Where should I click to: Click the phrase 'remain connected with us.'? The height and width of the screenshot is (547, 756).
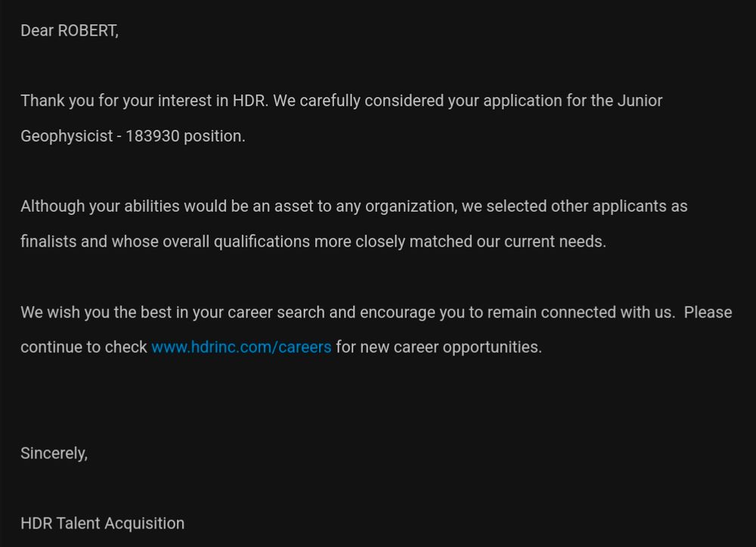(x=581, y=312)
